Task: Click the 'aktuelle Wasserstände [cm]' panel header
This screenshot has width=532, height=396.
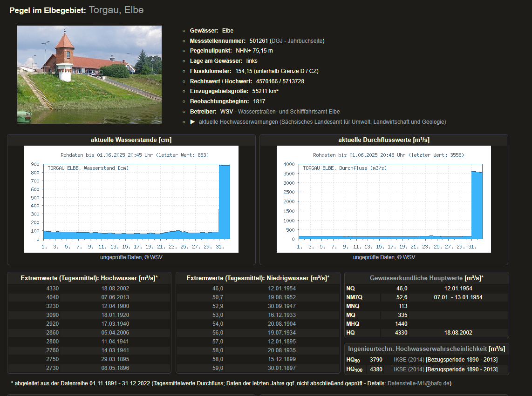Action: tap(131, 140)
